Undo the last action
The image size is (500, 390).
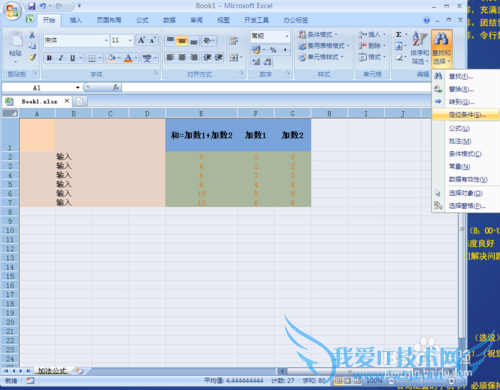pyautogui.click(x=43, y=6)
